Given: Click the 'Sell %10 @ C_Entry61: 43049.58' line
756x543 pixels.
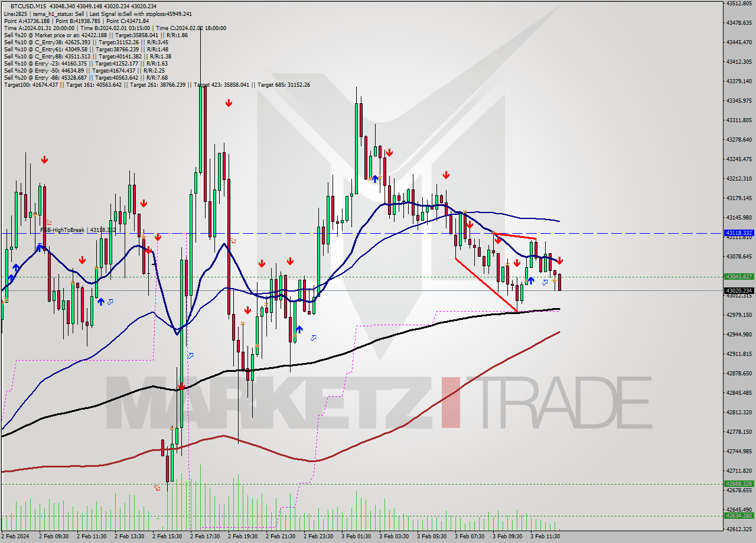Looking at the screenshot, I should point(86,49).
